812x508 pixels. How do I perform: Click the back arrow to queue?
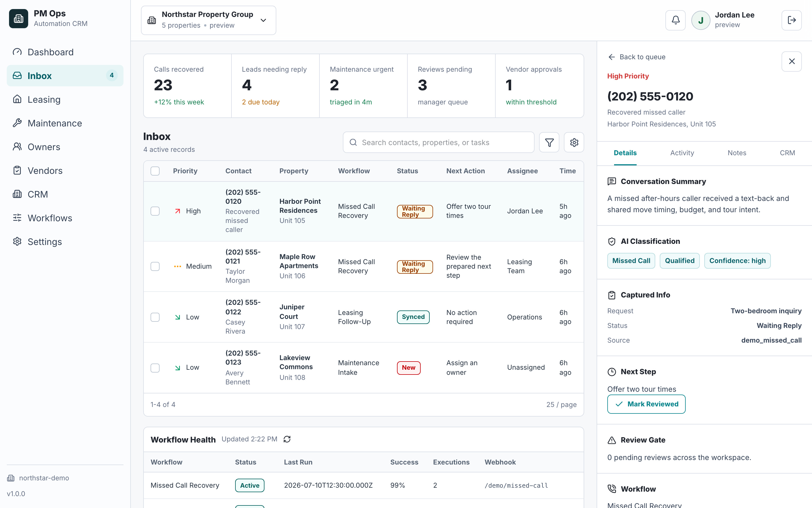611,57
